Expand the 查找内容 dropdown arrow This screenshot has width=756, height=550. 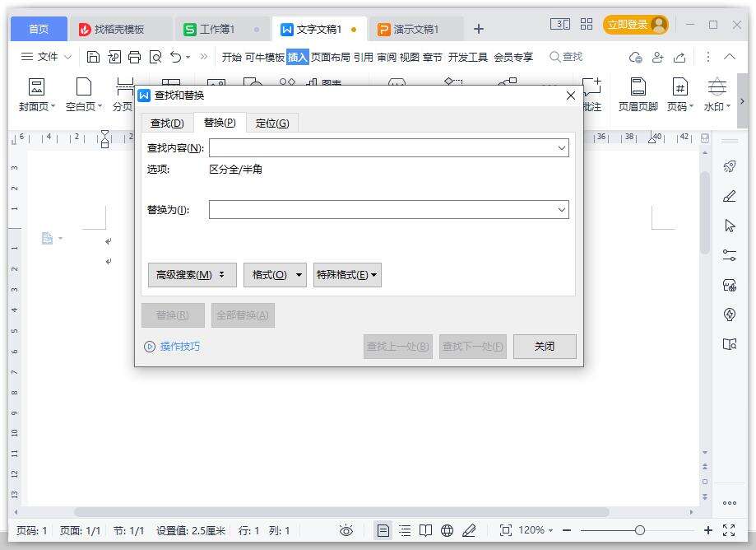click(562, 148)
